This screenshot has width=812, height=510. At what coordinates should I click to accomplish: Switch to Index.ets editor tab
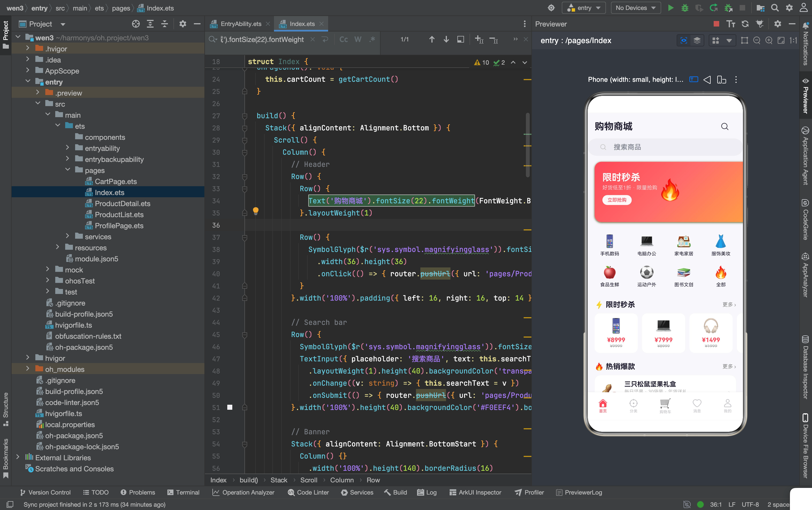point(302,24)
